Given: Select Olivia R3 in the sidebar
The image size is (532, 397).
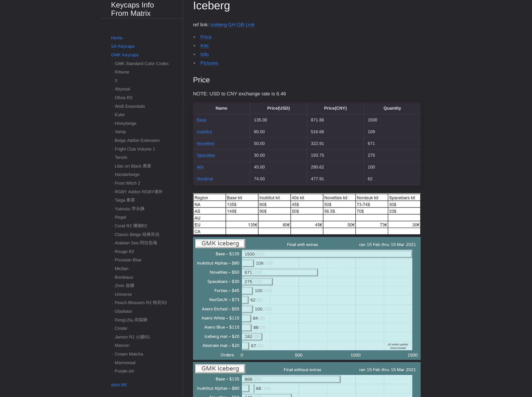Looking at the screenshot, I should [x=123, y=98].
